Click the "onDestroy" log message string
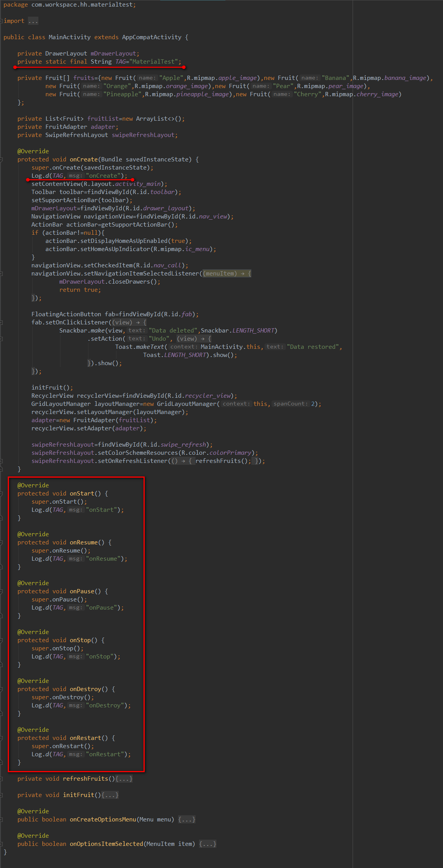Image resolution: width=443 pixels, height=868 pixels. point(105,705)
